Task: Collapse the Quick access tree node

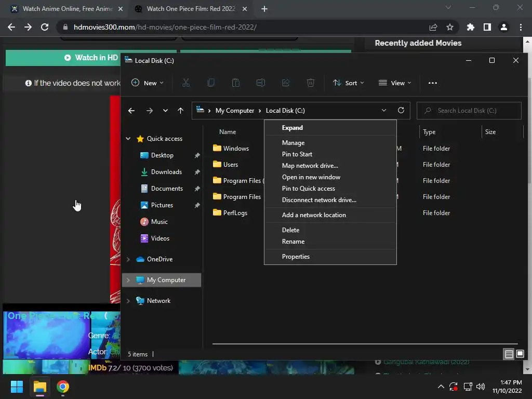Action: (128, 138)
